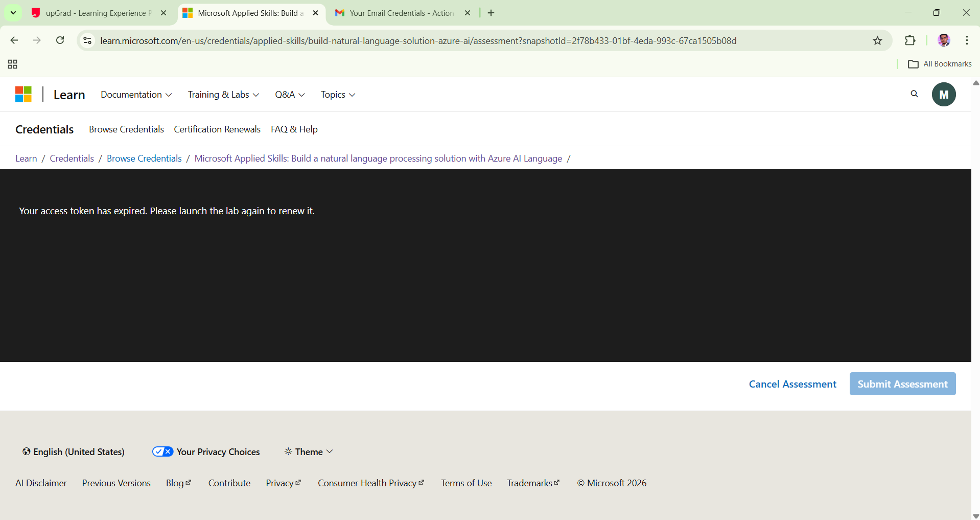Viewport: 980px width, 520px height.
Task: Click the access token expired message
Action: [x=167, y=211]
